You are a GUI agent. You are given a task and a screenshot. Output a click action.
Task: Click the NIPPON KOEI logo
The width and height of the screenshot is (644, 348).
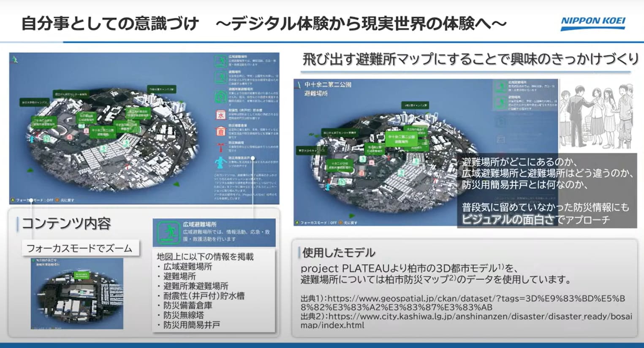pyautogui.click(x=592, y=23)
